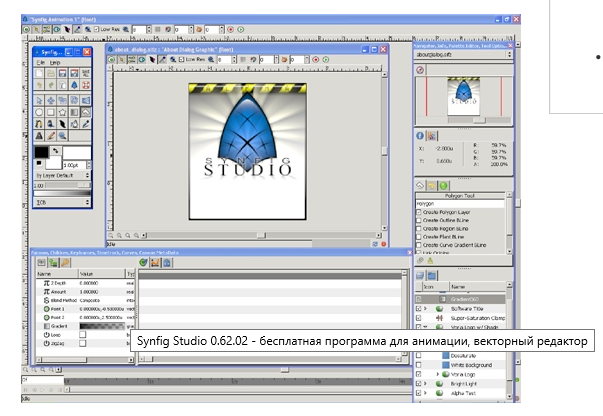Switch to the Info panel tab icon

click(420, 136)
